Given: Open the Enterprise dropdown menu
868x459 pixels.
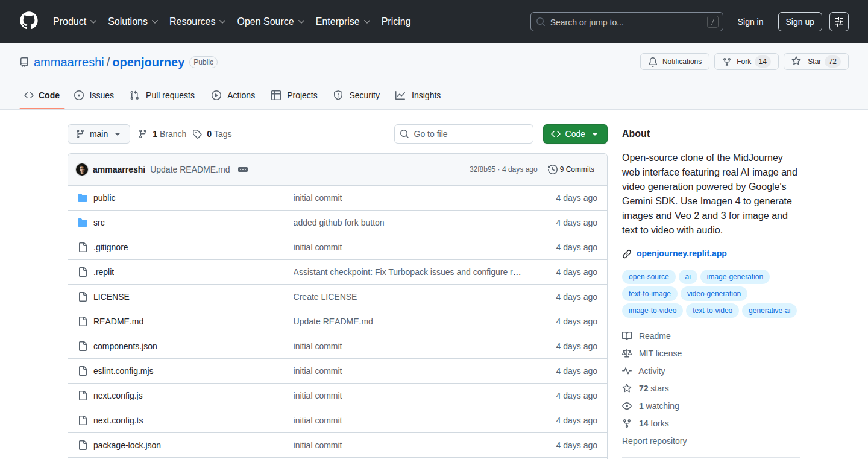Looking at the screenshot, I should 343,21.
